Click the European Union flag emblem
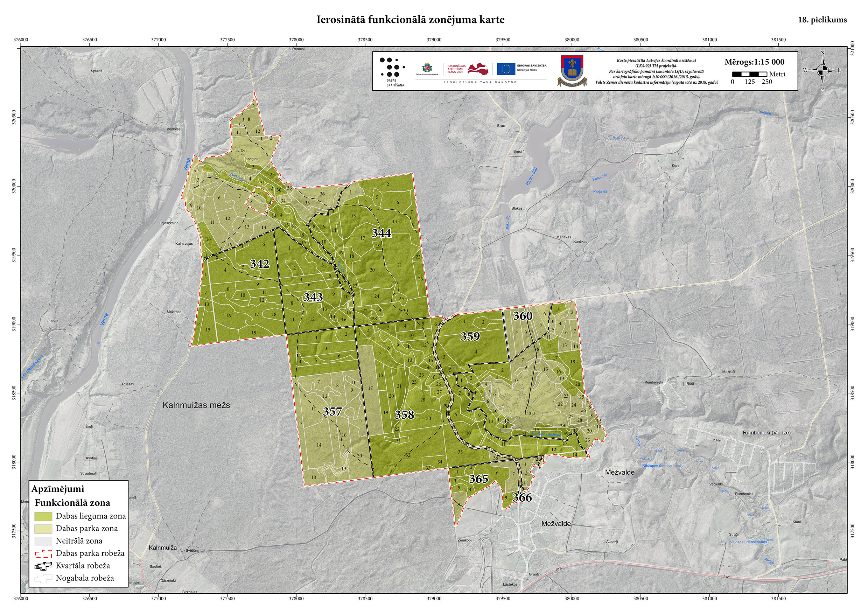Screen dimensions: 868x614 pyautogui.click(x=506, y=69)
